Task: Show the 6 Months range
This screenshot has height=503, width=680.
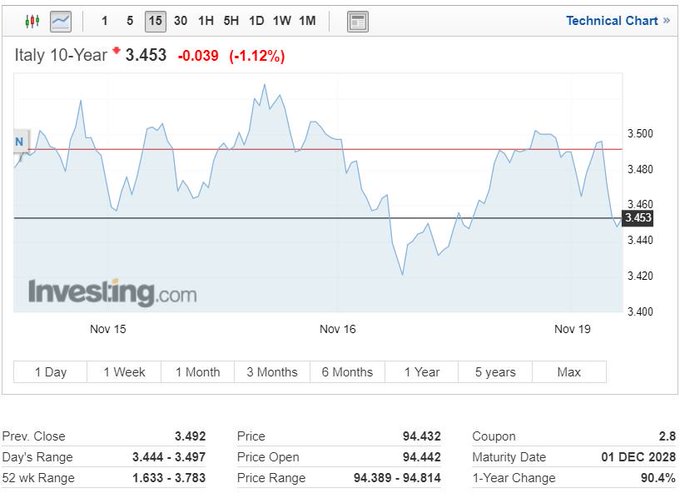Action: [x=347, y=372]
